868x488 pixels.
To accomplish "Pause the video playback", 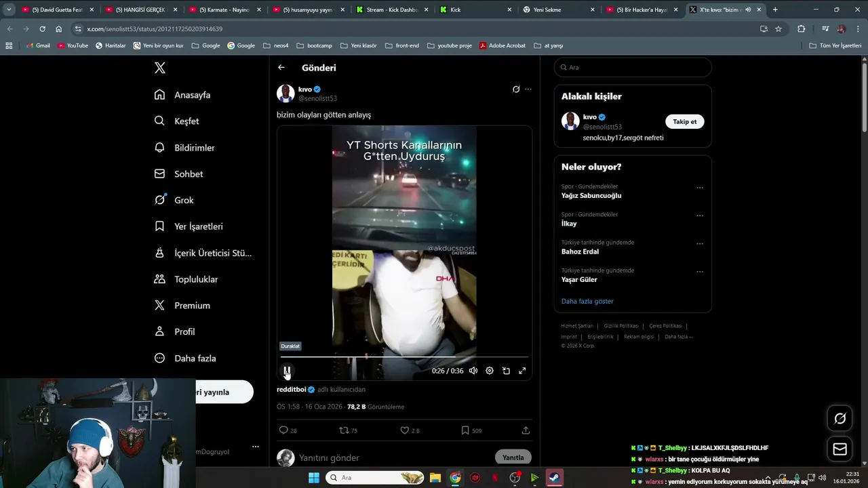I will [287, 371].
